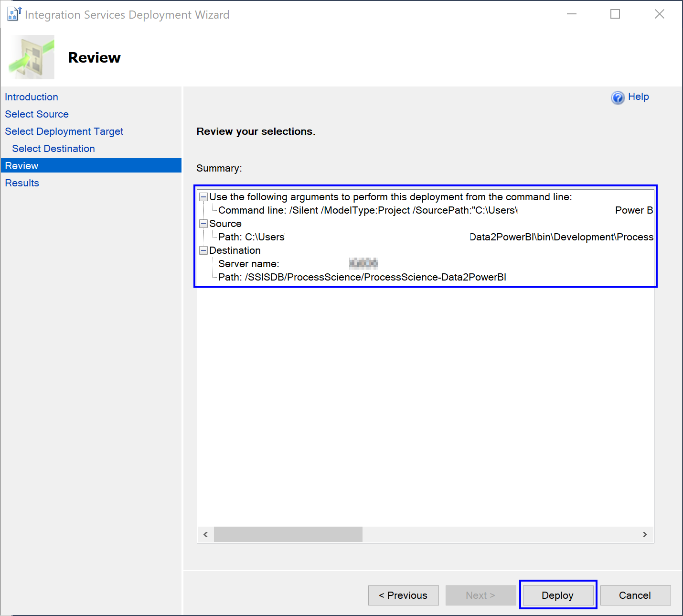Select the Review step in sidebar
Viewport: 683px width, 616px height.
coord(91,165)
